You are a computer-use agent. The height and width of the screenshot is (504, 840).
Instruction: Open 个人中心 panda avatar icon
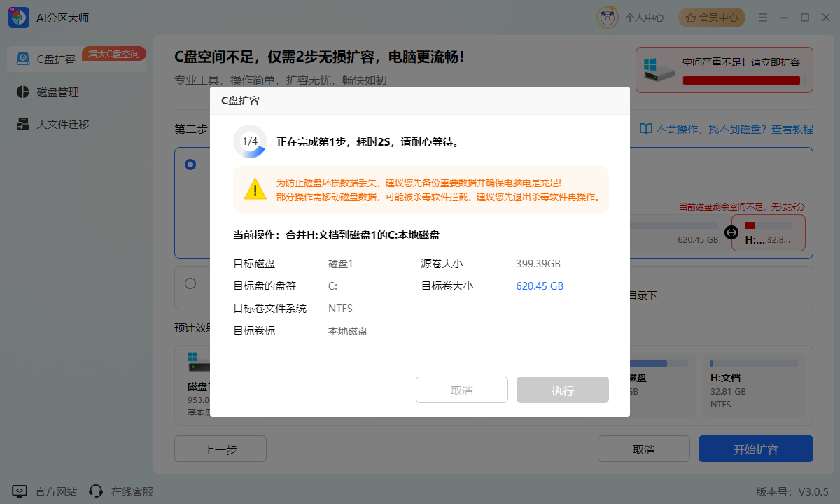coord(607,17)
